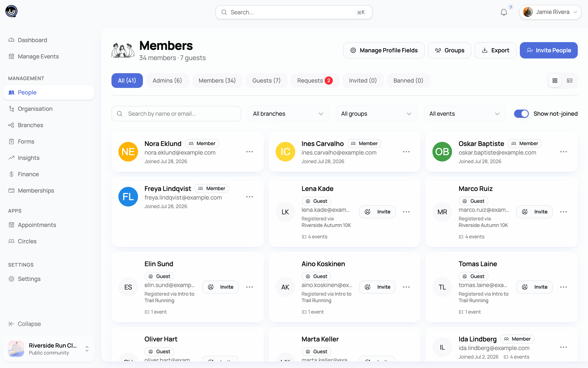Open more options for Elin Sund
The width and height of the screenshot is (588, 368).
tap(249, 287)
